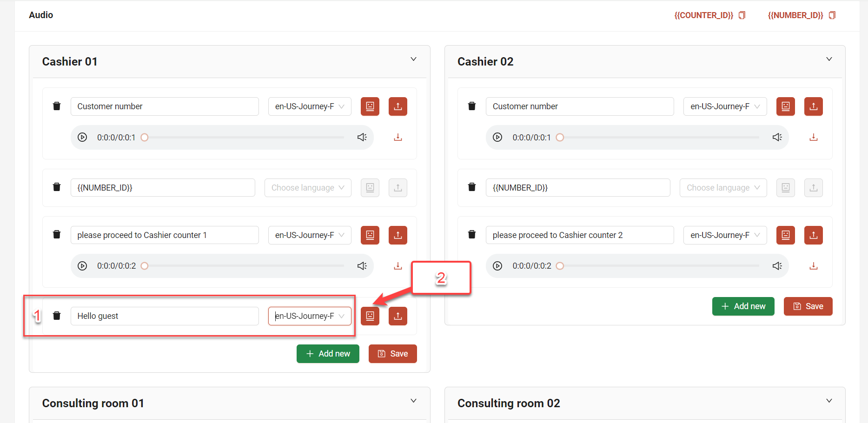Image resolution: width=868 pixels, height=423 pixels.
Task: Copy the {{COUNTER_ID}} placeholder icon
Action: pyautogui.click(x=742, y=15)
